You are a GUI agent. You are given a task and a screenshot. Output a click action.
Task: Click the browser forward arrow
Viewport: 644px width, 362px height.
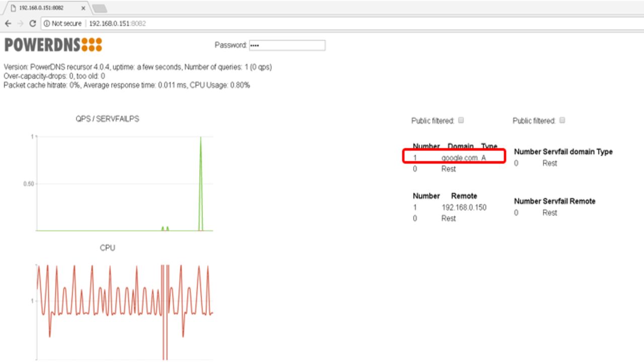(20, 24)
